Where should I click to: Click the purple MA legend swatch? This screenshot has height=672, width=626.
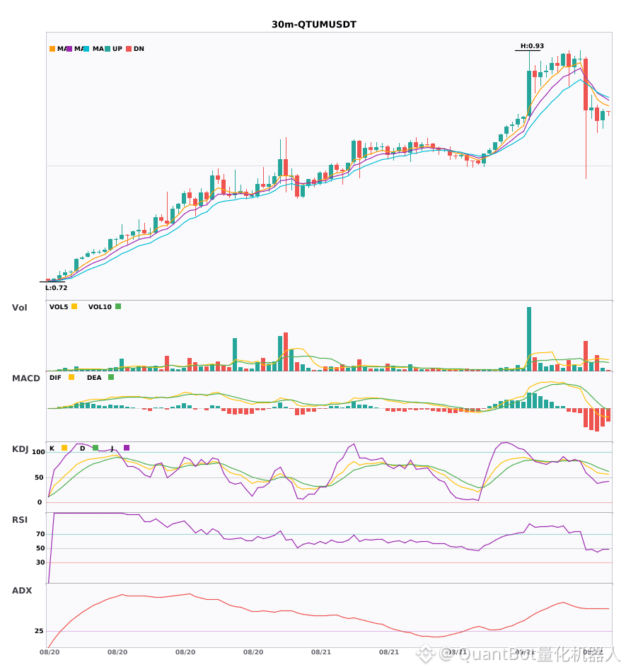pos(69,49)
